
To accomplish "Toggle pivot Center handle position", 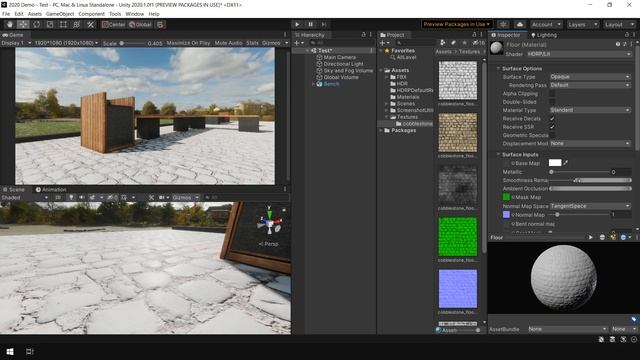I will tap(114, 24).
